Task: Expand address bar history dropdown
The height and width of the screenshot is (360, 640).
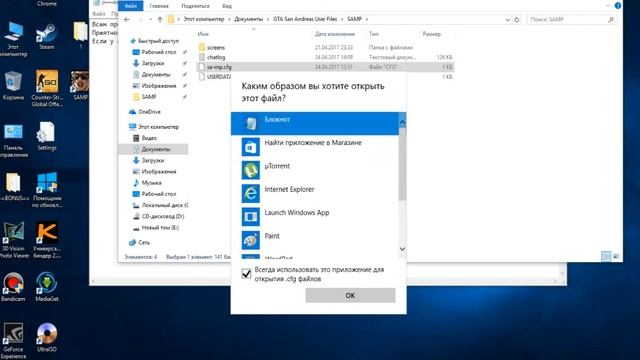Action: [x=508, y=19]
